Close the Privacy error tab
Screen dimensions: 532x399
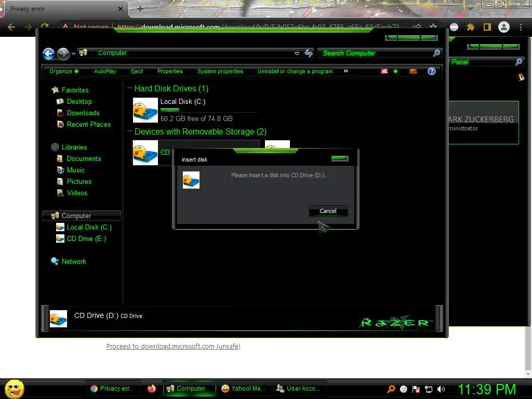(x=121, y=9)
